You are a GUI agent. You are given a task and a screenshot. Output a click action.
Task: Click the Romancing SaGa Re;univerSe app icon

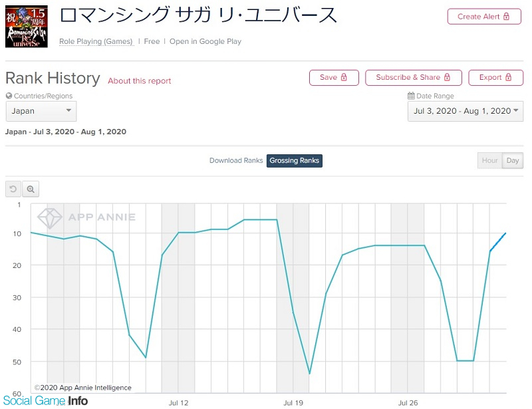tap(27, 27)
